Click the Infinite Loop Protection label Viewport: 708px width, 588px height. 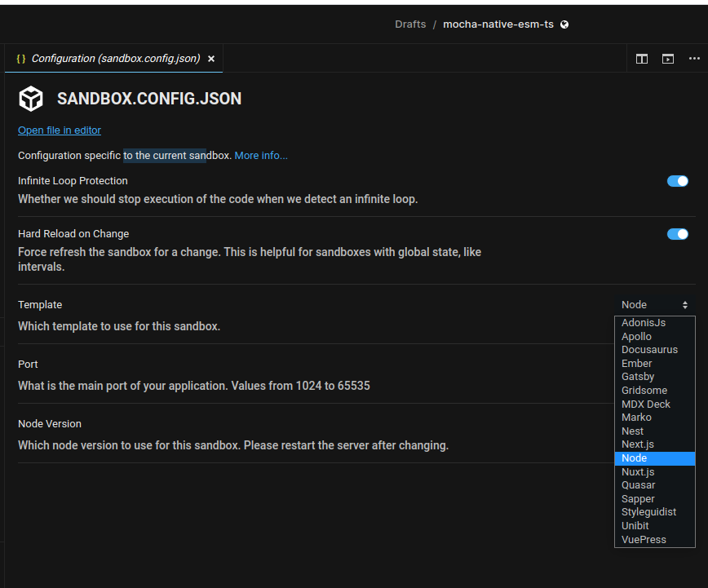tap(73, 181)
